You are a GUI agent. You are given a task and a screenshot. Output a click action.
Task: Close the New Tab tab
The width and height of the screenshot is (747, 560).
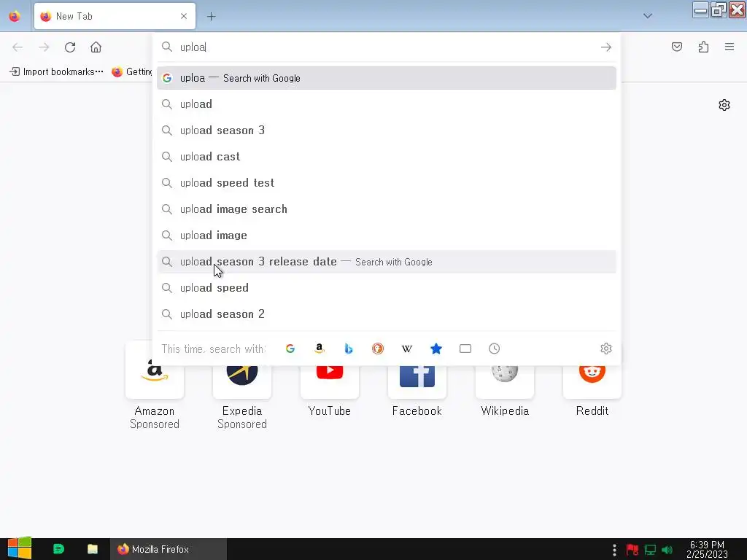(184, 16)
